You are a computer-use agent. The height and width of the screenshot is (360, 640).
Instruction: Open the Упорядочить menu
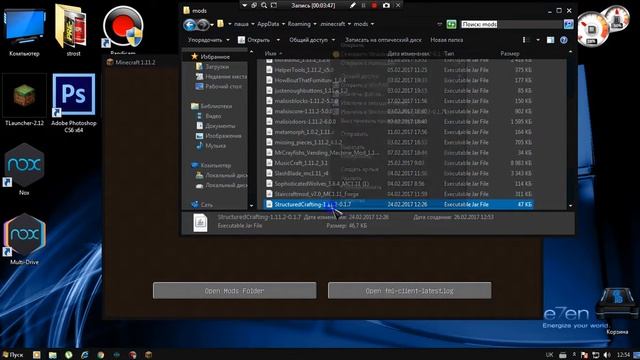tap(209, 40)
